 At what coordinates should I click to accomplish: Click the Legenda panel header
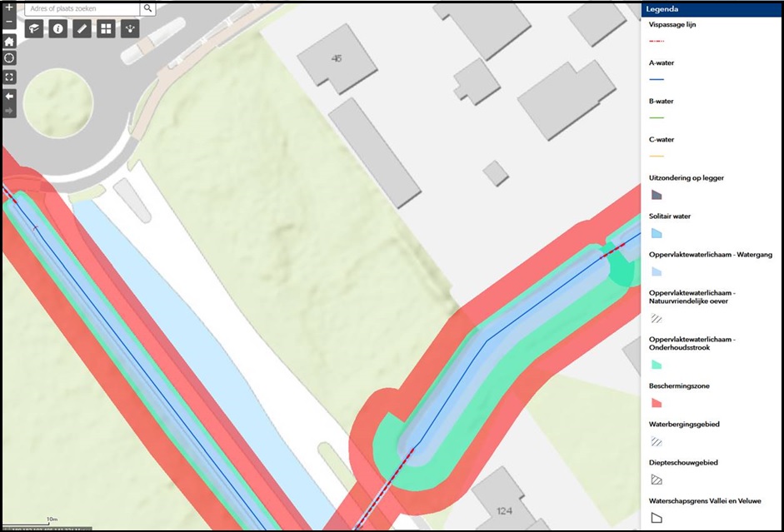[712, 9]
